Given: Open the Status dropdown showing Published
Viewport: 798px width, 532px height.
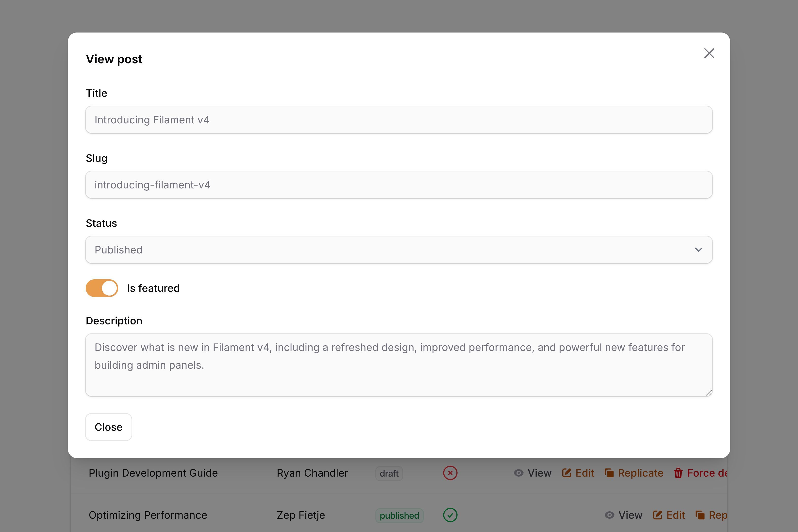Looking at the screenshot, I should (x=399, y=250).
